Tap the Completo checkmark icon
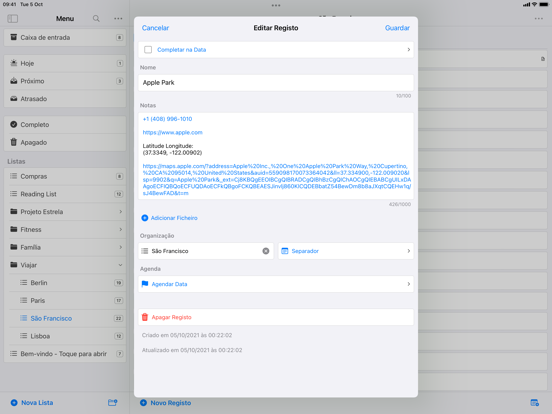This screenshot has width=552, height=414. [x=13, y=124]
